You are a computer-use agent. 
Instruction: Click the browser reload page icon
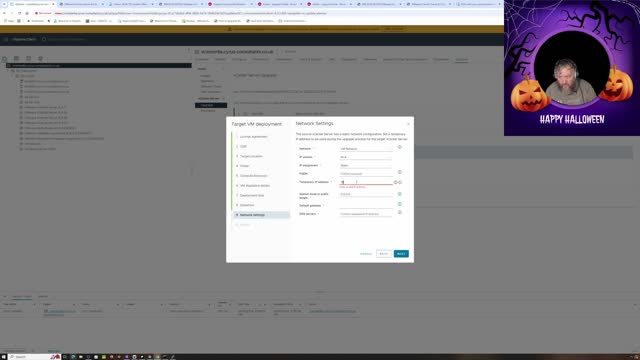click(19, 13)
